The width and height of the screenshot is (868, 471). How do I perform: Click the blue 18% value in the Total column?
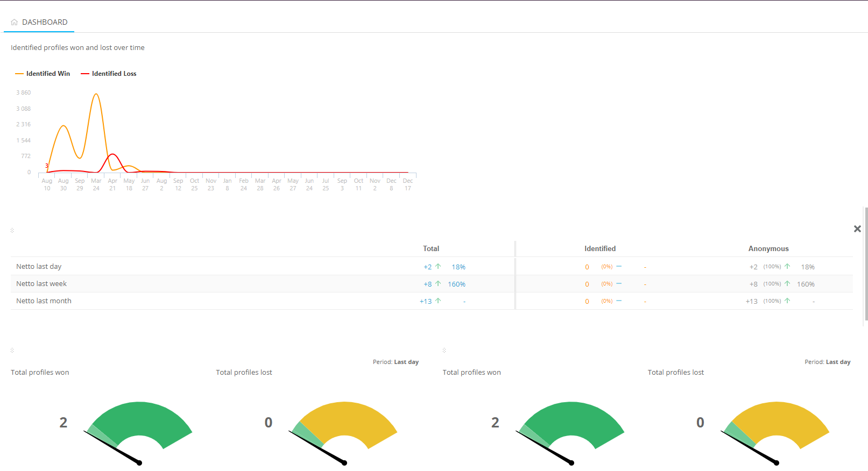coord(458,267)
